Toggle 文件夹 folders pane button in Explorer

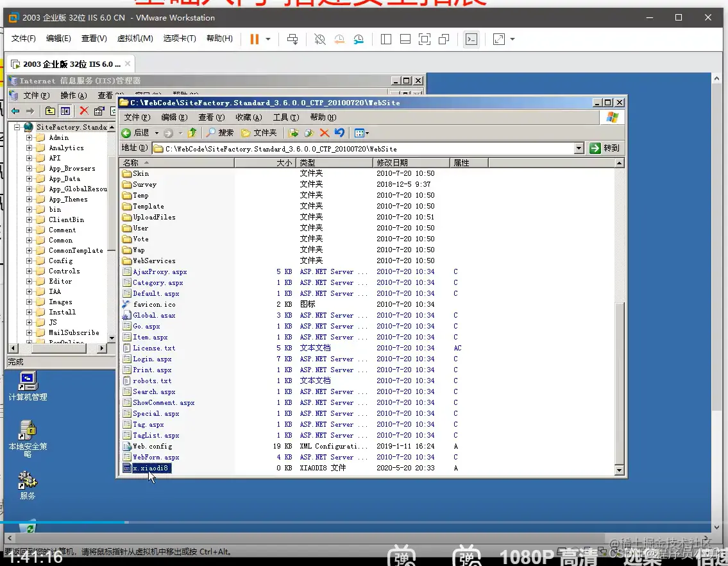coord(259,133)
